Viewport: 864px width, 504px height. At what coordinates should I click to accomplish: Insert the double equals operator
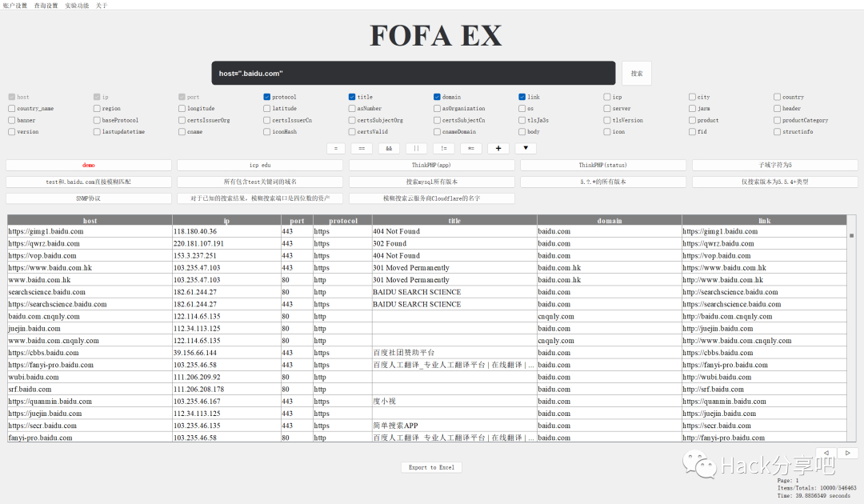pyautogui.click(x=362, y=148)
